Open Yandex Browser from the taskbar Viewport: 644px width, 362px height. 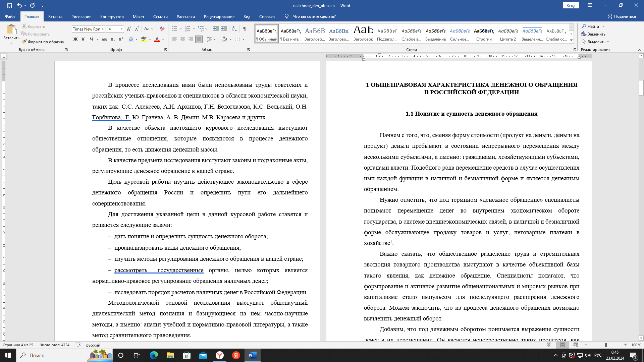click(220, 355)
